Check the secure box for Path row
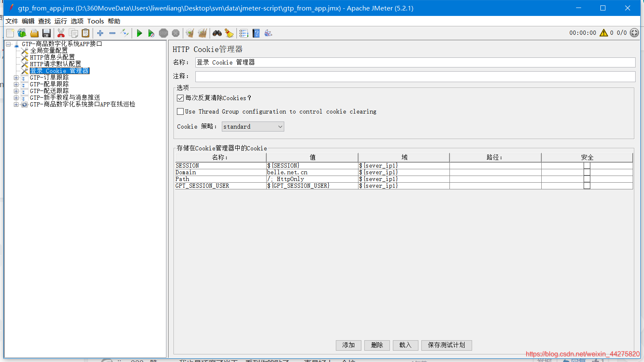Screen dimensions: 644x362 tap(587, 179)
